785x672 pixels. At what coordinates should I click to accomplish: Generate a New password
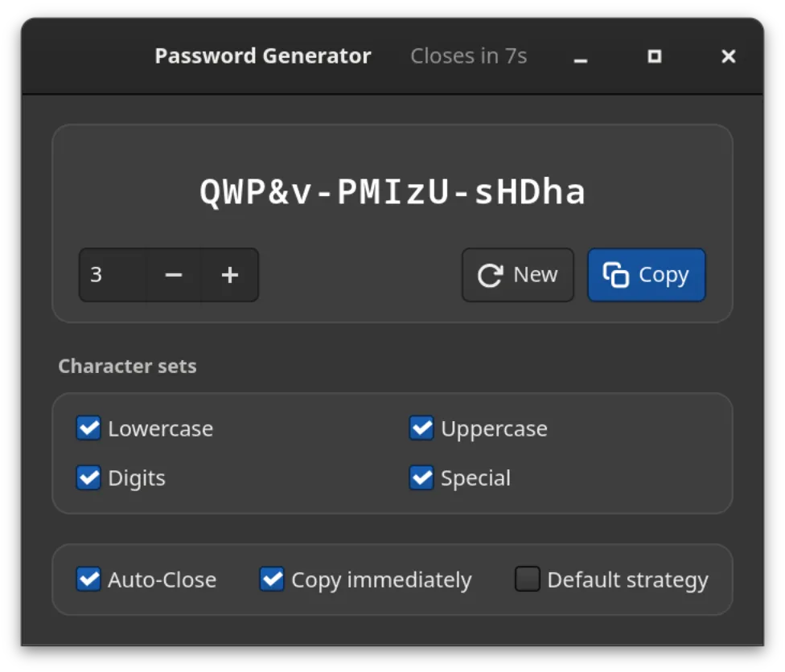[518, 275]
